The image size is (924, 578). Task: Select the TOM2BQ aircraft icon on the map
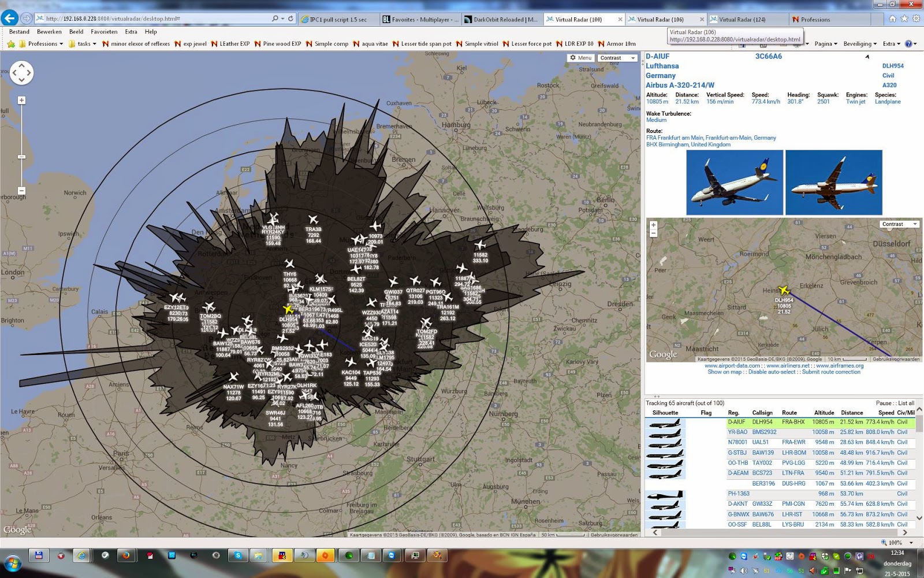[x=210, y=307]
